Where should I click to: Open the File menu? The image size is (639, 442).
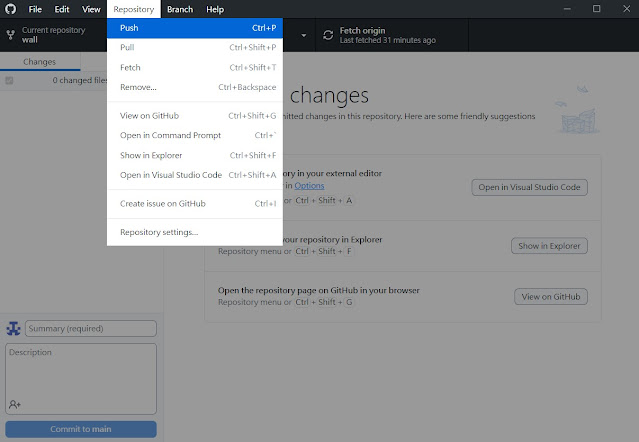click(x=35, y=9)
